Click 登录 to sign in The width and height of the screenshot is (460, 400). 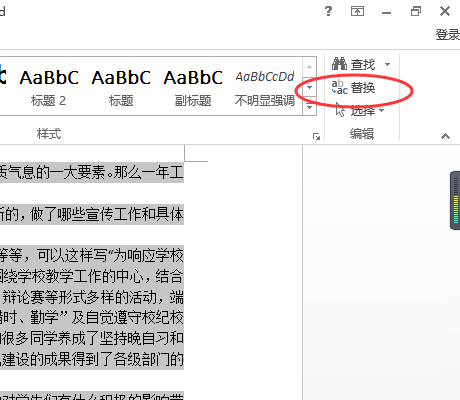click(x=447, y=35)
